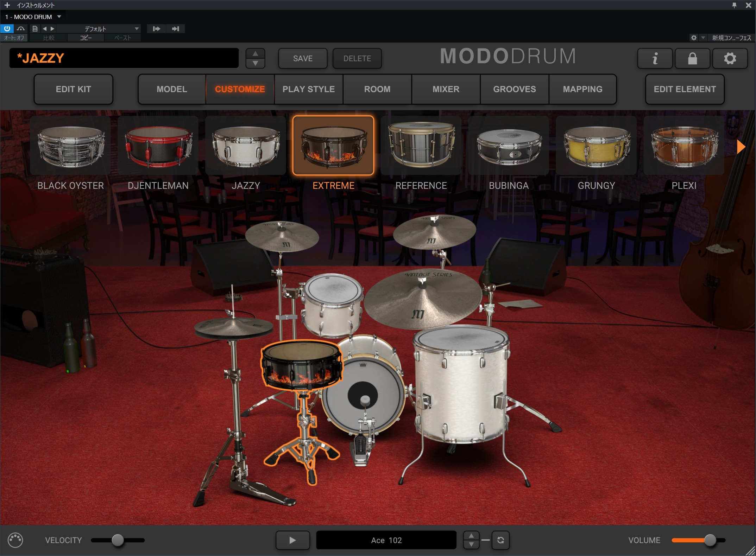This screenshot has height=556, width=756.
Task: Go to previous host preset arrow
Action: pyautogui.click(x=45, y=28)
